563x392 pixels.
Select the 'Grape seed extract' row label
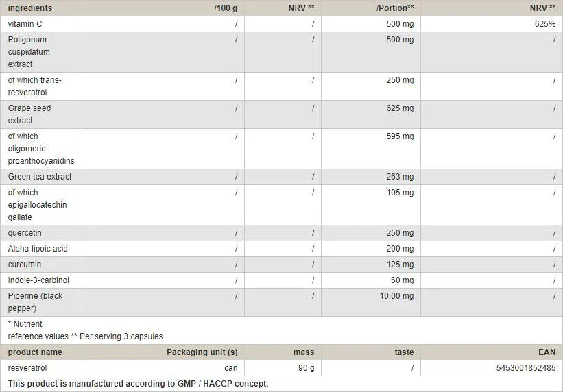point(29,114)
